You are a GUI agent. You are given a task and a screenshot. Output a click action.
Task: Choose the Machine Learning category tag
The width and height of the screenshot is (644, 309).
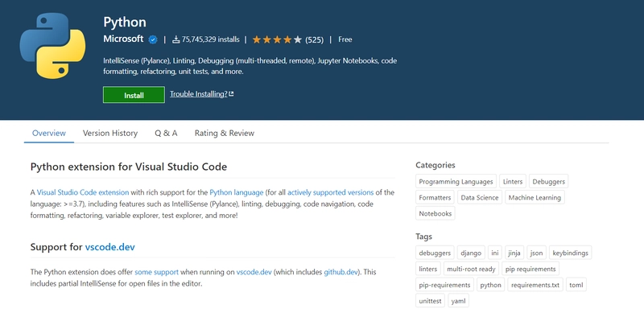click(x=535, y=197)
